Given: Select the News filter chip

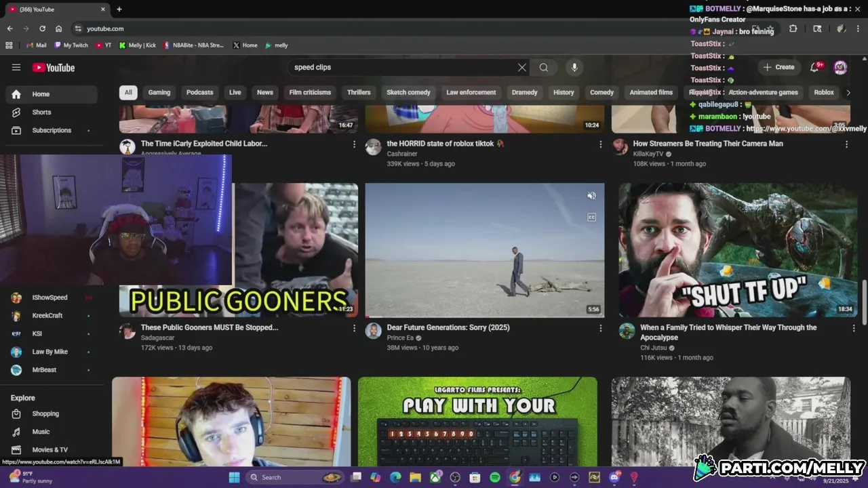Looking at the screenshot, I should coord(265,92).
